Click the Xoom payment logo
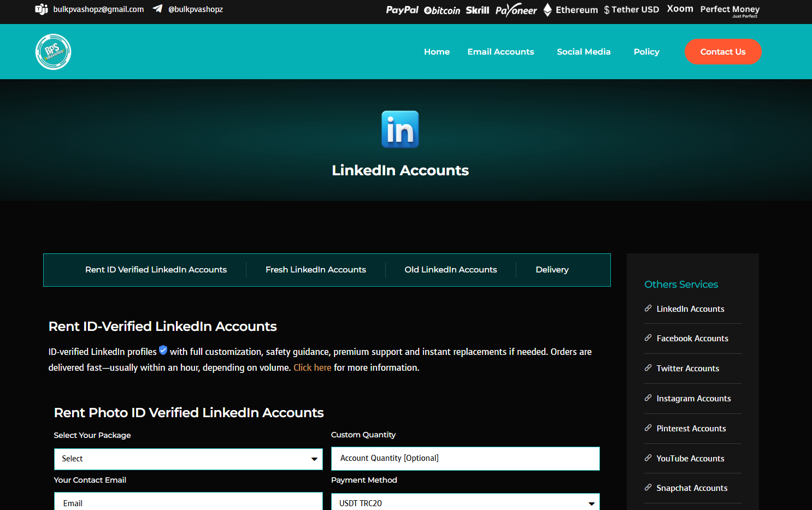812x510 pixels. coord(680,9)
